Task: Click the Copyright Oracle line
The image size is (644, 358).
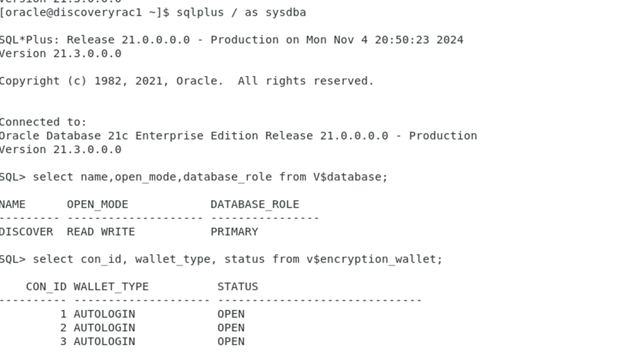Action: tap(186, 81)
